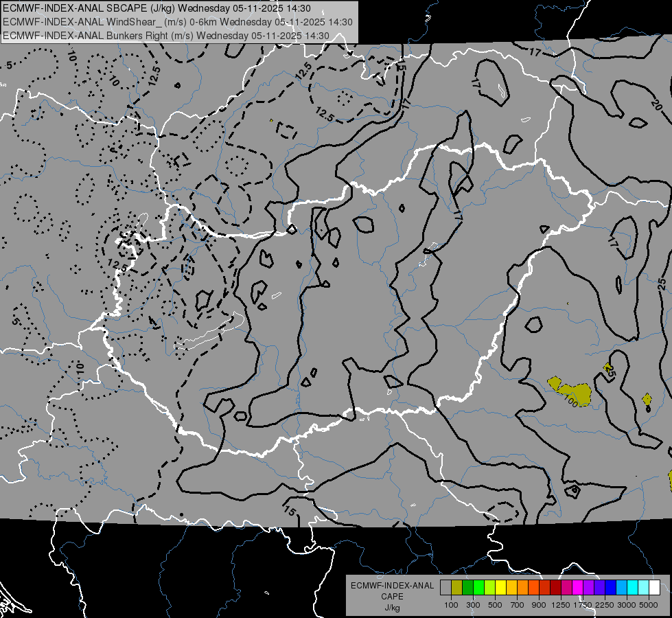
Task: Click the legend title ECMWF-INDEX-ANAL
Action: click(x=392, y=586)
